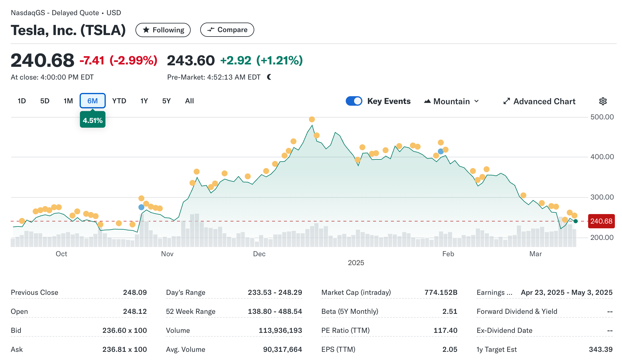The width and height of the screenshot is (622, 364).
Task: Click the Advanced Chart expand arrow icon
Action: click(x=506, y=101)
